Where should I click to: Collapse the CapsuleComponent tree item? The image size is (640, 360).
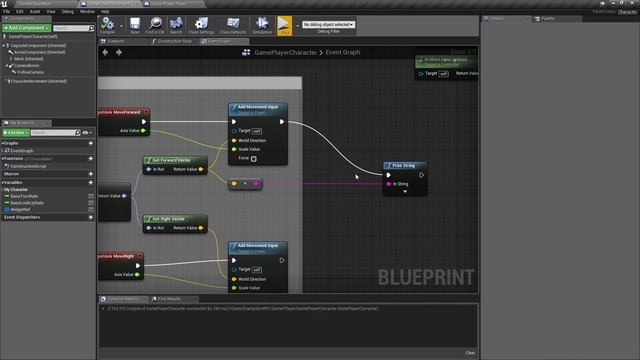coord(3,46)
